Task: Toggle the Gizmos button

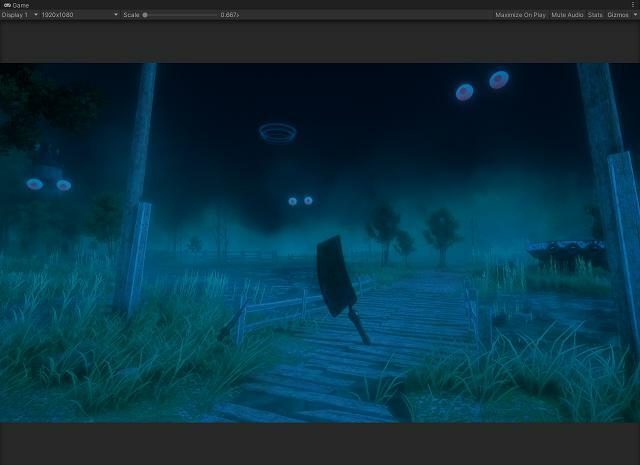Action: click(617, 15)
